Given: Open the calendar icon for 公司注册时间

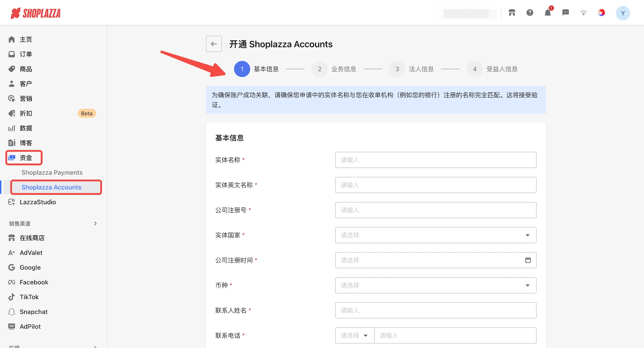Looking at the screenshot, I should (x=528, y=260).
